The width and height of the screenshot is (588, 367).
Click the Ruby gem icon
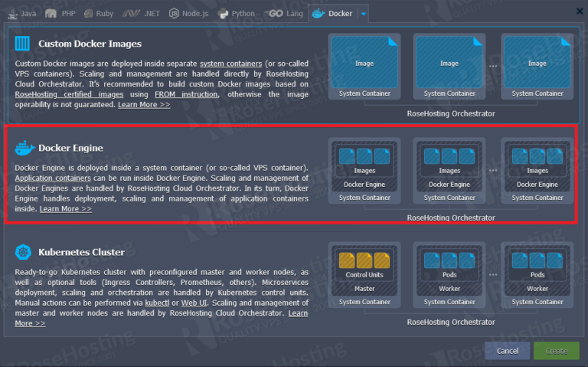pyautogui.click(x=88, y=14)
